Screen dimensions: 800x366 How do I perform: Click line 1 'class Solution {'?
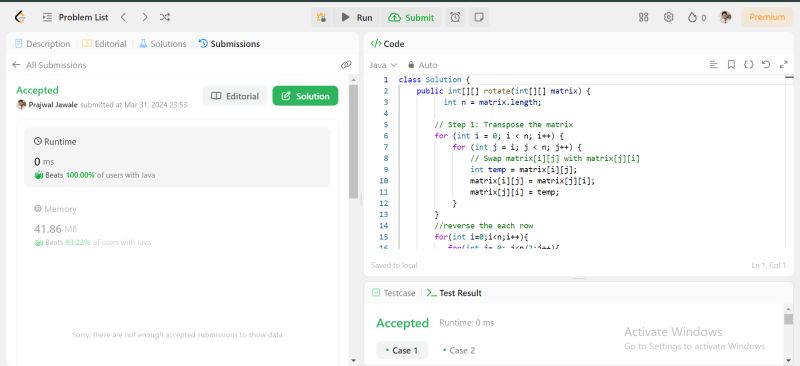tap(434, 80)
